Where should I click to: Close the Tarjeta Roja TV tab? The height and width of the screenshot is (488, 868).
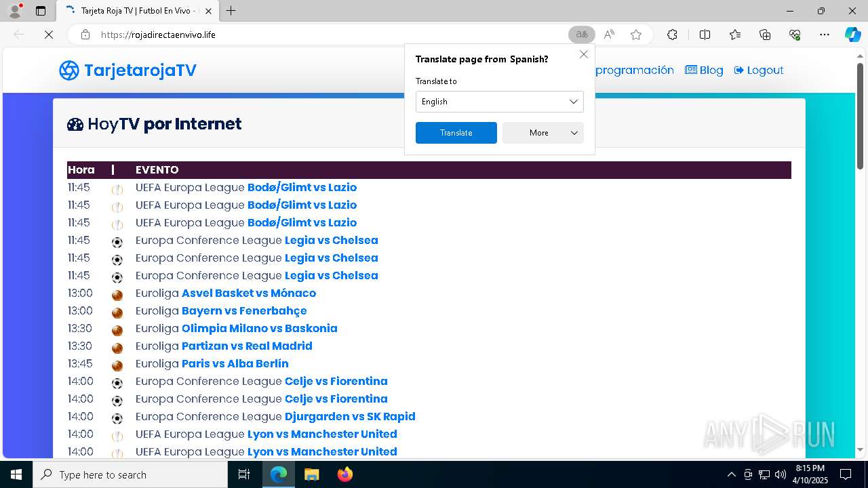click(209, 11)
